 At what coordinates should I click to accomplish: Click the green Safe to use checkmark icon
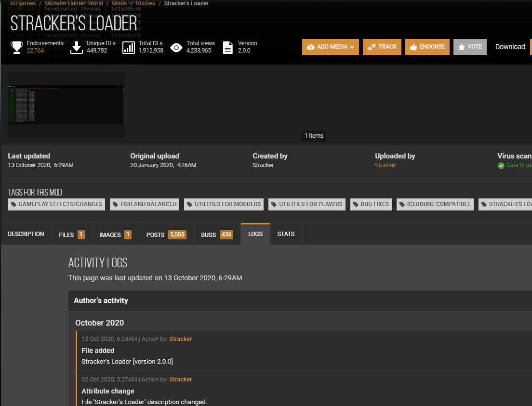pyautogui.click(x=501, y=165)
